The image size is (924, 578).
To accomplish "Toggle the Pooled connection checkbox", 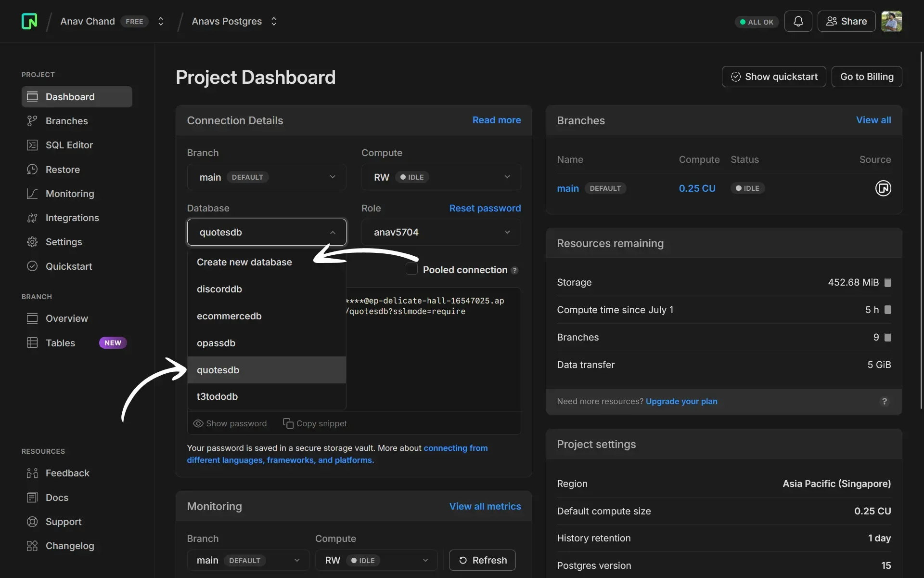I will tap(411, 269).
